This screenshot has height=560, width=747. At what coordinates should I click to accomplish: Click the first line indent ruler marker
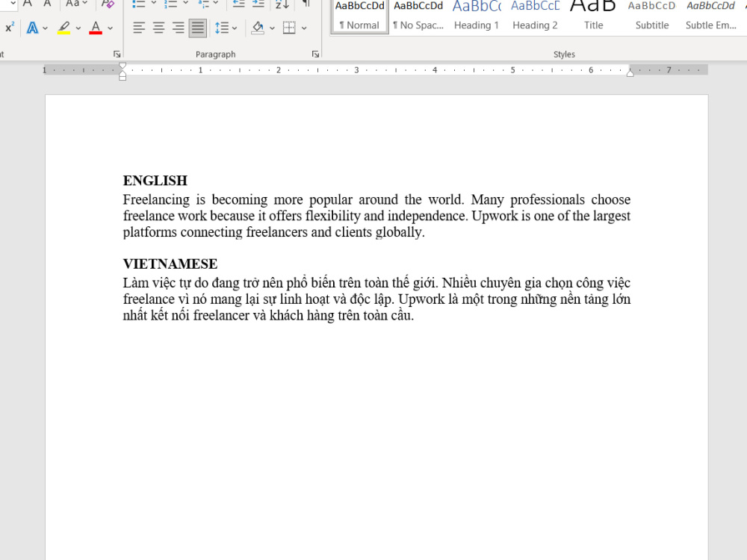pyautogui.click(x=123, y=65)
